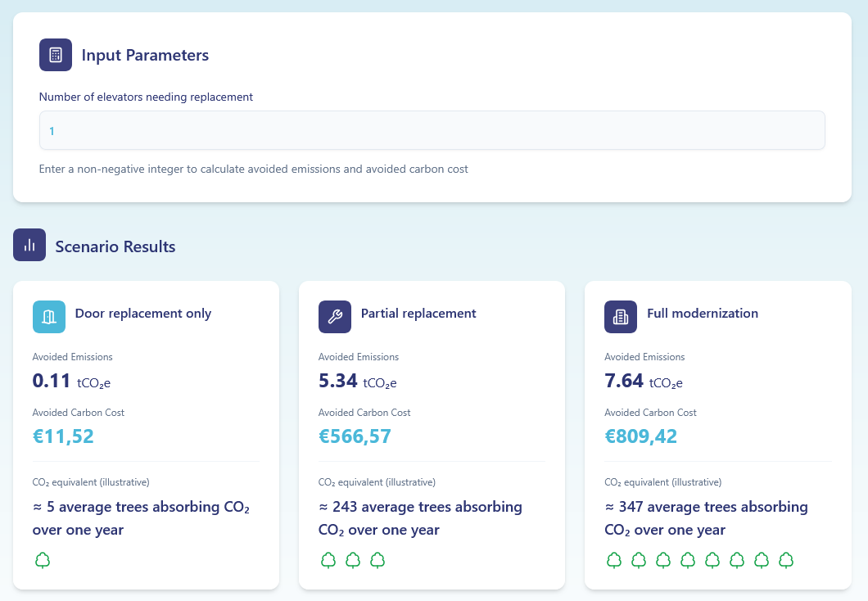Click the building icon for Full modernization
Viewport: 868px width, 601px height.
pyautogui.click(x=621, y=317)
